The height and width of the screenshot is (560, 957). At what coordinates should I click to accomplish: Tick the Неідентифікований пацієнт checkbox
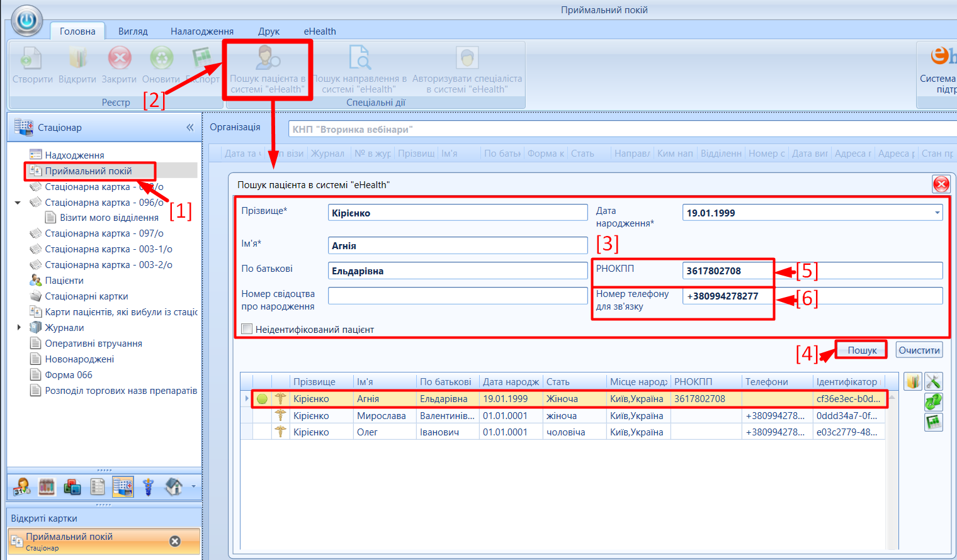click(247, 328)
